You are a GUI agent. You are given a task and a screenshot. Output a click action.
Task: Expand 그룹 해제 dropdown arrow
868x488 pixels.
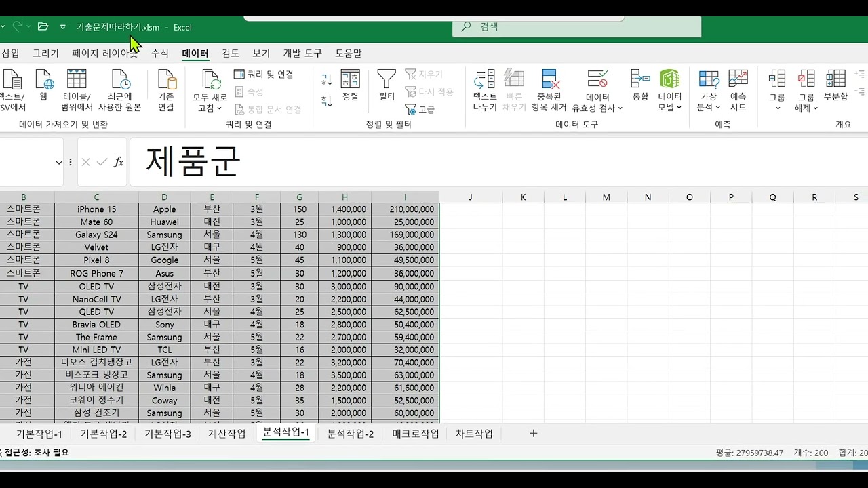815,108
